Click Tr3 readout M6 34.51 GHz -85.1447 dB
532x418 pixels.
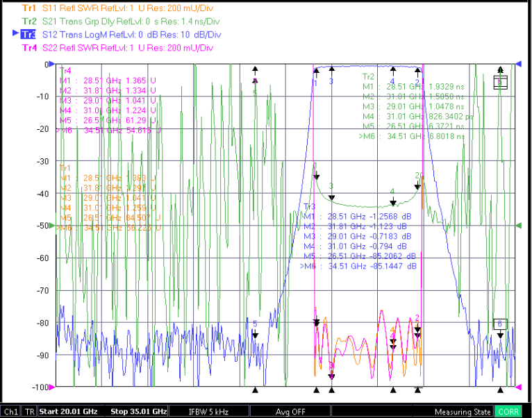(x=358, y=266)
